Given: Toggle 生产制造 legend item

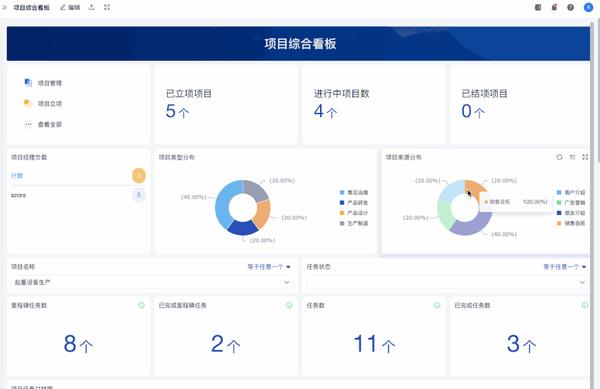Looking at the screenshot, I should 354,223.
